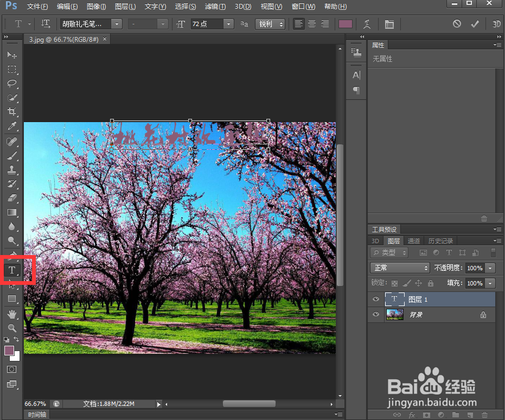Screen dimensions: 505x420
Task: Open the font family dropdown
Action: pos(117,24)
